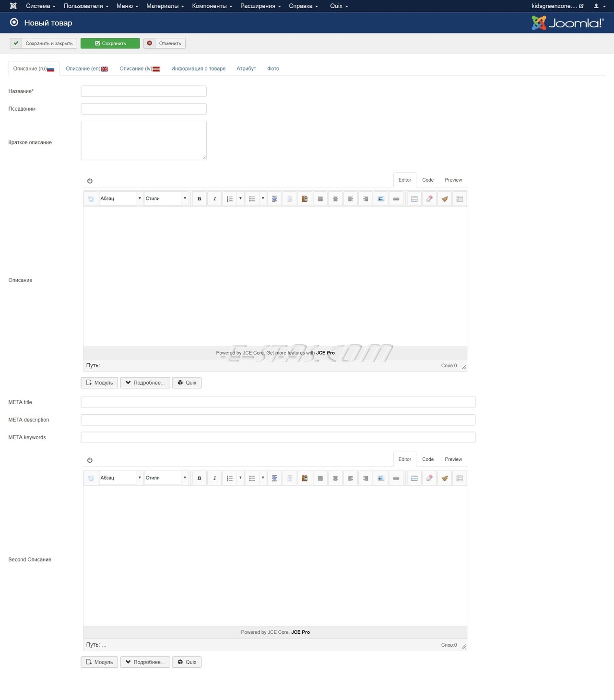Viewport: 614px width, 700px height.
Task: Click broom cleanup icon in Second Описание editor
Action: pos(445,478)
